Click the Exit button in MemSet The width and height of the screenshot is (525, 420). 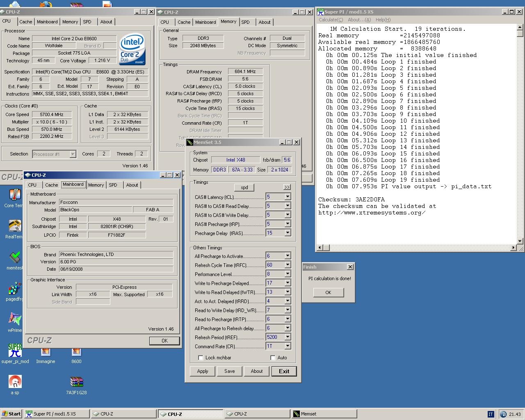284,371
